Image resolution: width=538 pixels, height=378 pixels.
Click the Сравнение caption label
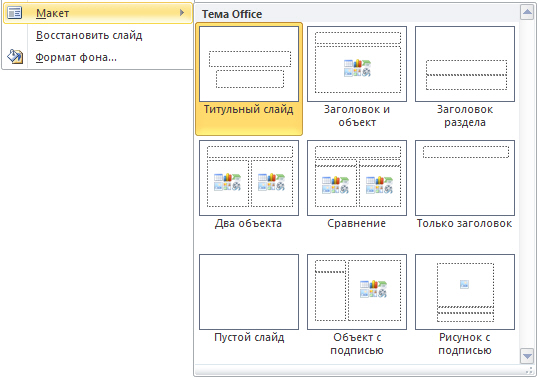356,223
